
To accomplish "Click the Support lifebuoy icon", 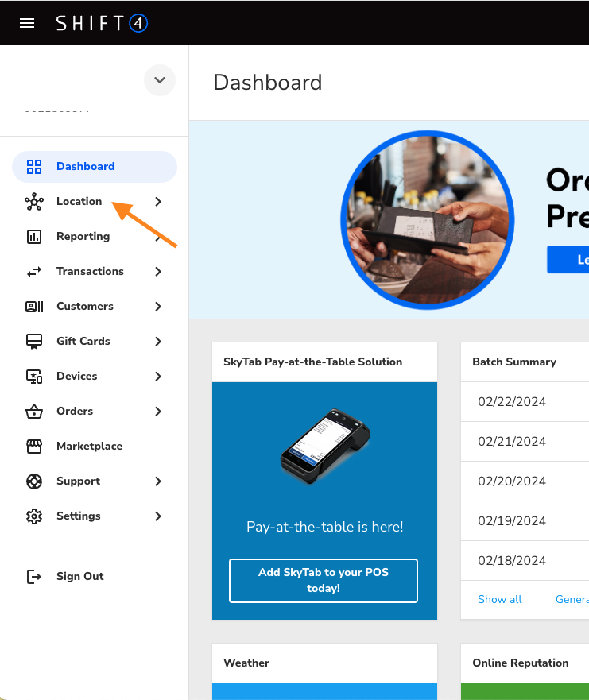I will coord(34,481).
